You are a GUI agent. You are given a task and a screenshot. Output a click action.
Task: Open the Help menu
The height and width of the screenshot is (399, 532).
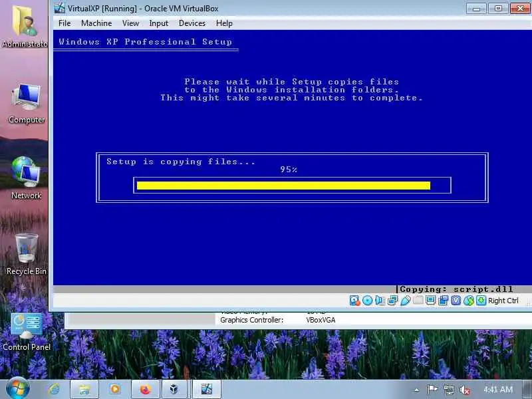click(x=224, y=23)
